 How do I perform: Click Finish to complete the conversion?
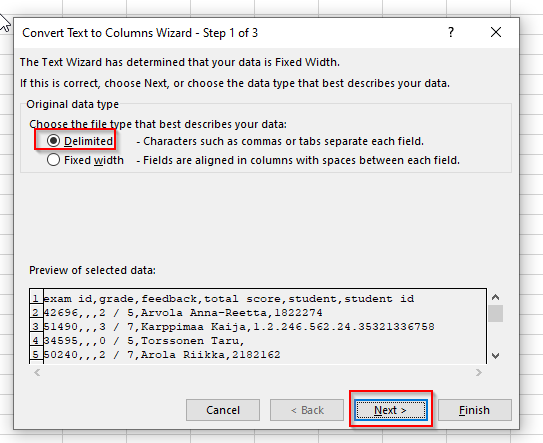[x=474, y=410]
